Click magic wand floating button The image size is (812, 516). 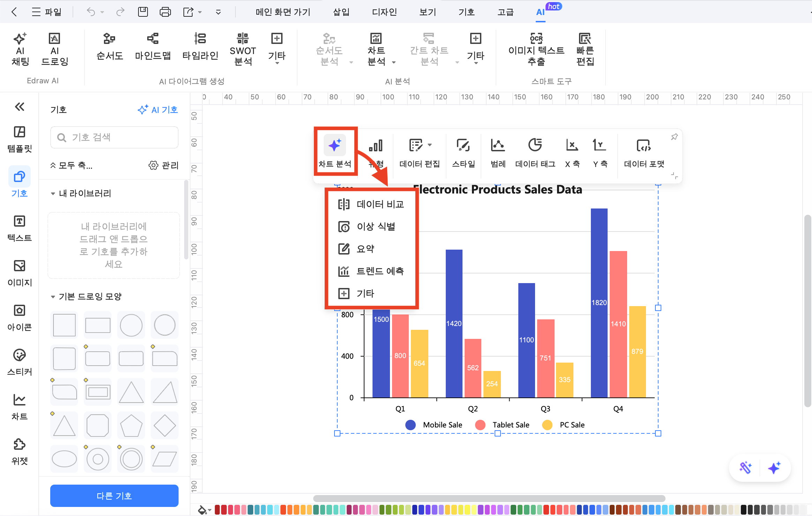(746, 468)
